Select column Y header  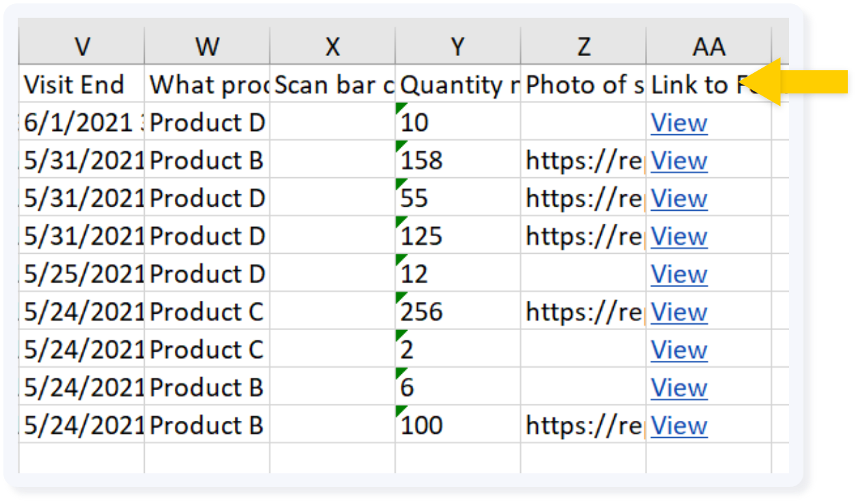point(457,46)
